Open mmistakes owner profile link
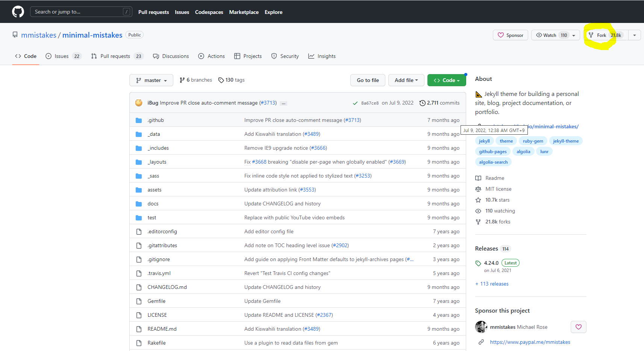 (x=39, y=35)
